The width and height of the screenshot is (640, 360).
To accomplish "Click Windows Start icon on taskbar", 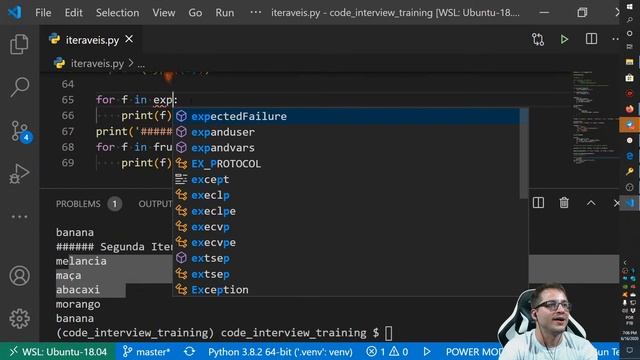I will [x=629, y=7].
